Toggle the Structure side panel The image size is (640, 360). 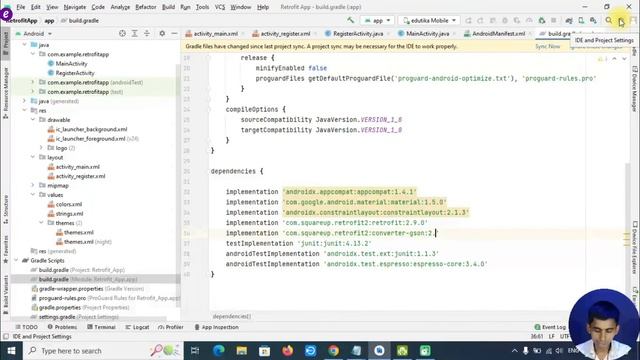coord(6,209)
